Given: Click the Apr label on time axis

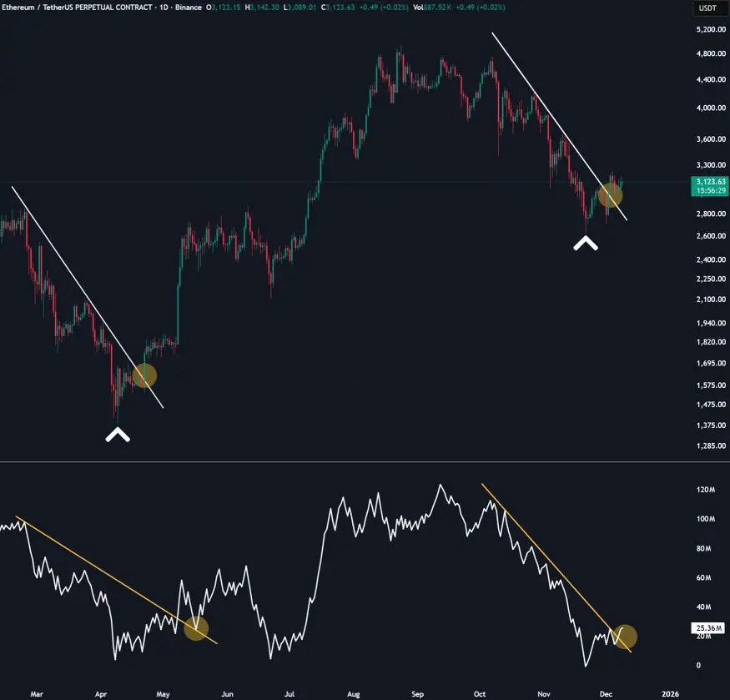Looking at the screenshot, I should point(101,694).
